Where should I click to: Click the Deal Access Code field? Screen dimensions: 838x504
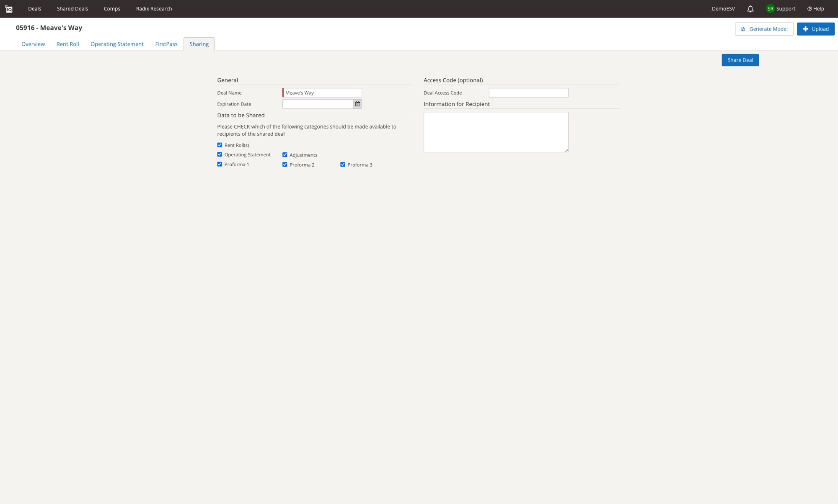[528, 93]
